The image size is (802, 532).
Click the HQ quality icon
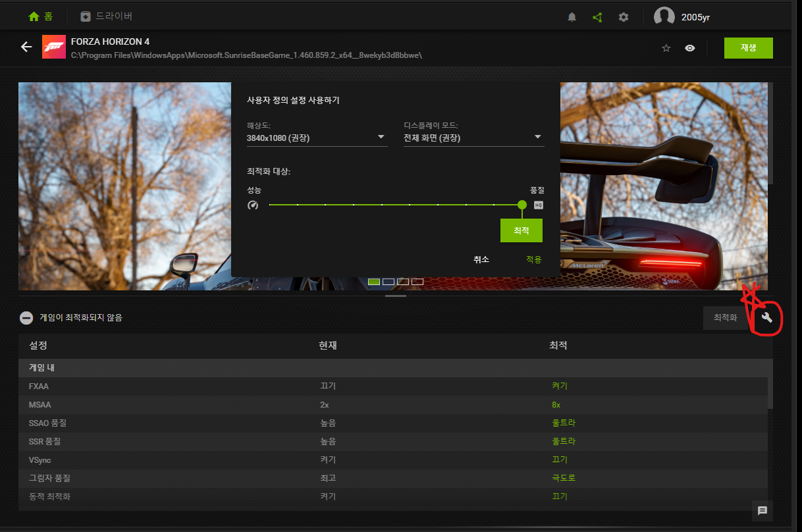539,205
